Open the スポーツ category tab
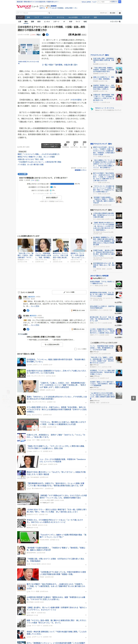 56,21
